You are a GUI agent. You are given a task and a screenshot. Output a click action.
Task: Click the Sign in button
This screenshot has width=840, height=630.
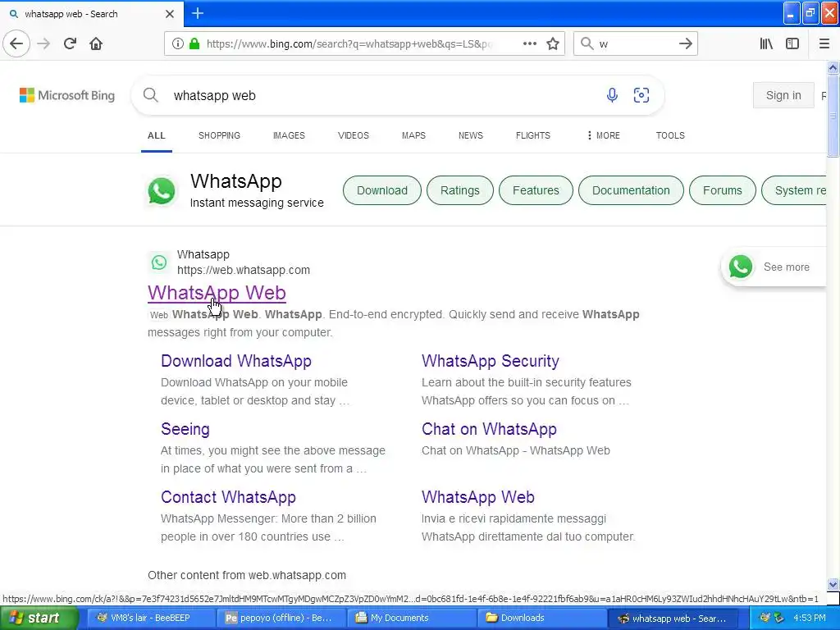point(783,95)
